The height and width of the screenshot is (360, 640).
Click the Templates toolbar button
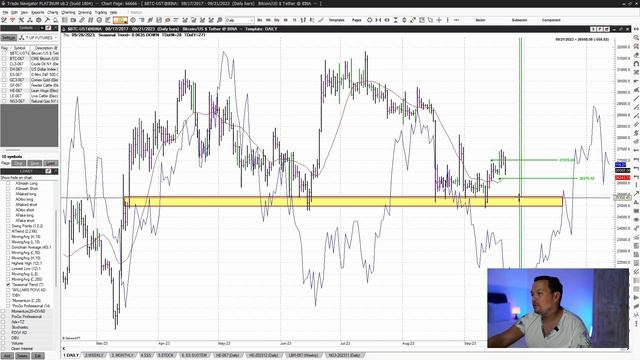click(x=336, y=20)
